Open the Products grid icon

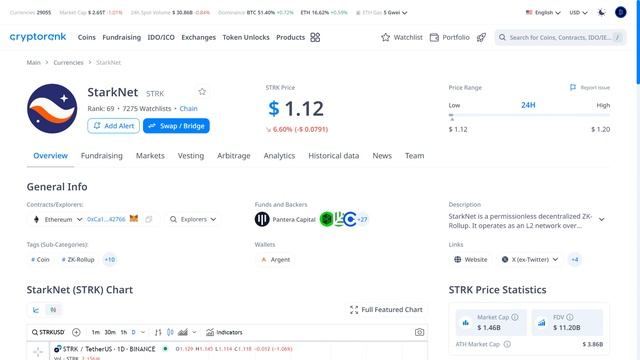tap(315, 37)
